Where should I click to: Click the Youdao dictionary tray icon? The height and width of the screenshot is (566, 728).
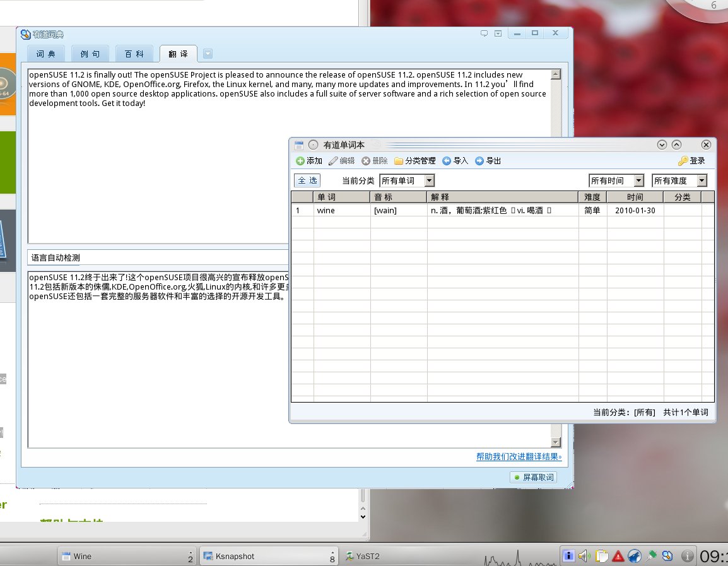pos(667,556)
